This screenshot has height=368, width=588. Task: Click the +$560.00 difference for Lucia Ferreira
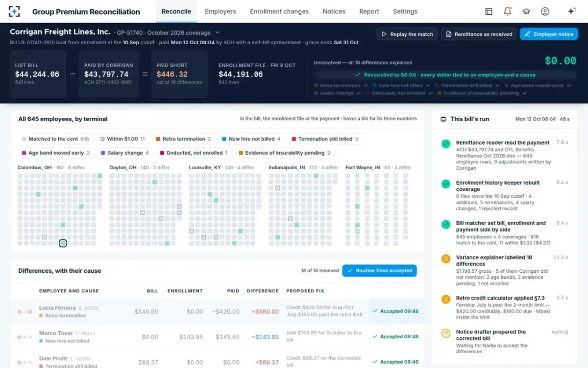point(265,312)
